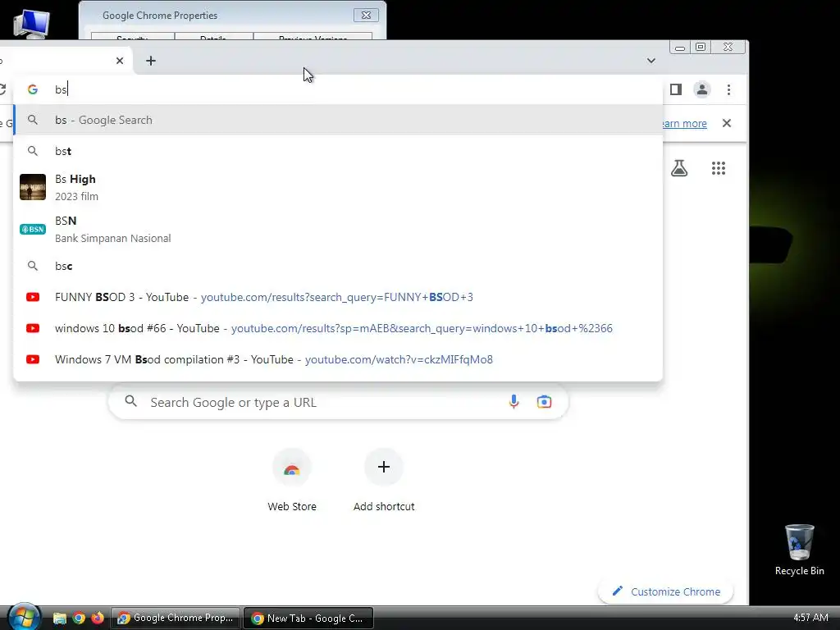Click the magnifier icon beside 'bsc'
Image resolution: width=840 pixels, height=630 pixels.
[33, 266]
